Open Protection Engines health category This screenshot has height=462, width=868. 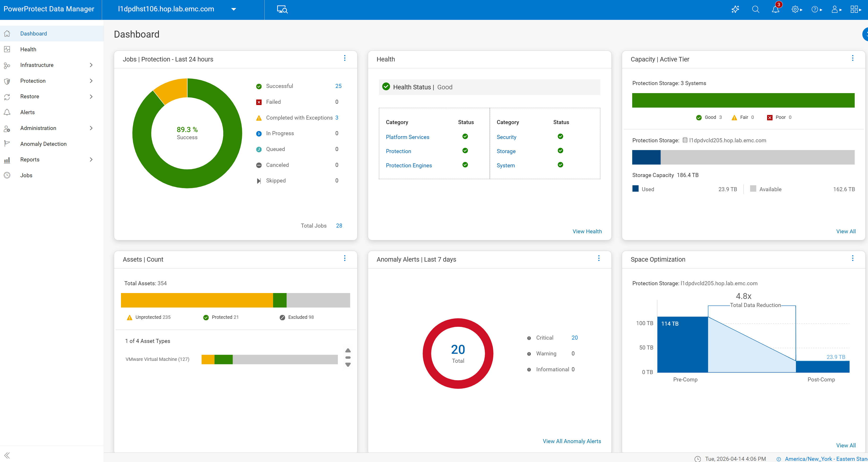click(x=409, y=165)
